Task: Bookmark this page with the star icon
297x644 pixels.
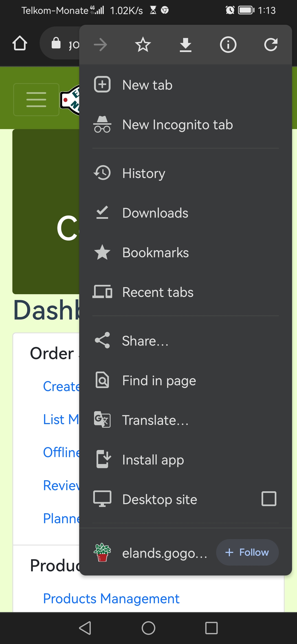Action: [143, 45]
